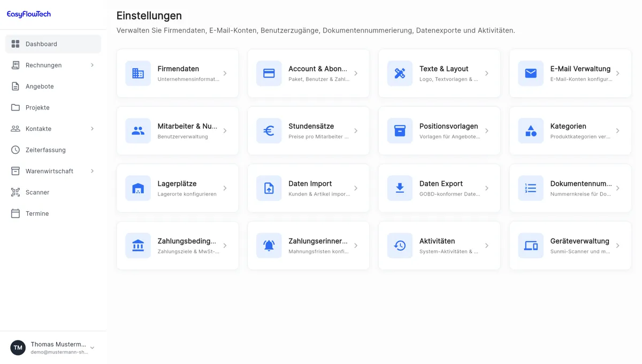Click the Daten Import upload icon
This screenshot has width=642, height=364.
click(x=269, y=188)
